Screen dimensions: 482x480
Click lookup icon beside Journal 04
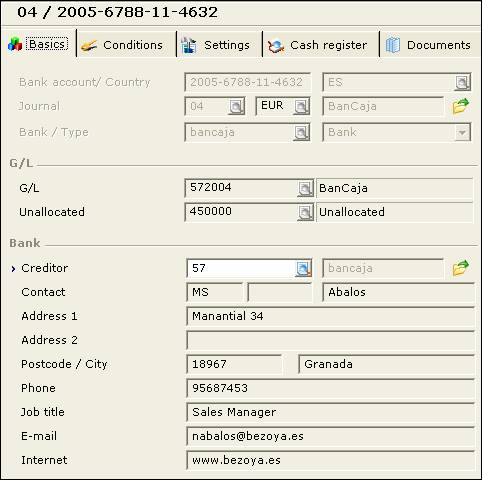236,106
